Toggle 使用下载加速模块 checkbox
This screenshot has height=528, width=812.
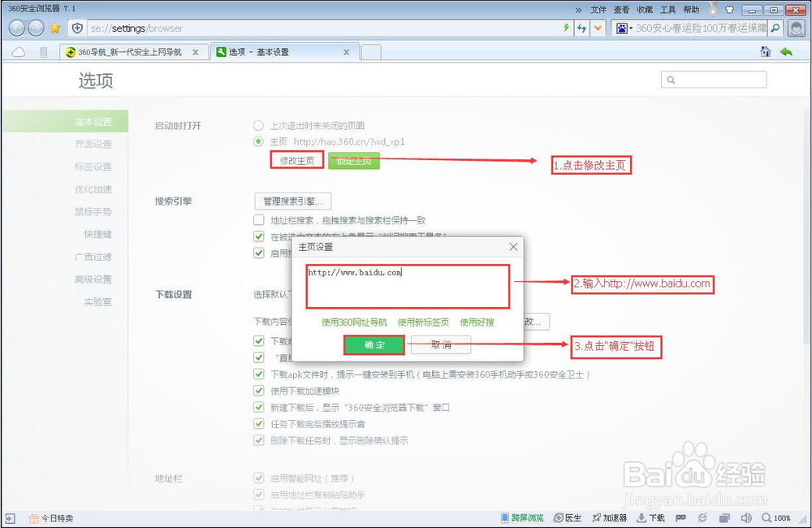point(259,390)
